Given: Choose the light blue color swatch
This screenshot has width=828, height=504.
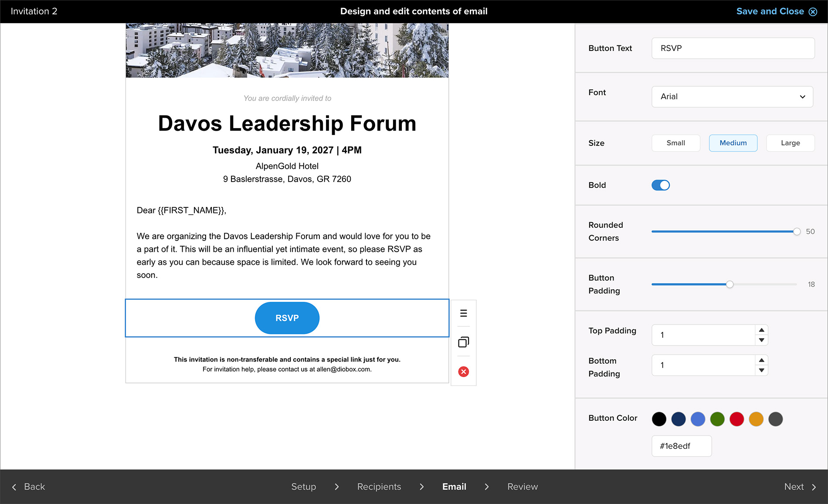Looking at the screenshot, I should click(698, 419).
